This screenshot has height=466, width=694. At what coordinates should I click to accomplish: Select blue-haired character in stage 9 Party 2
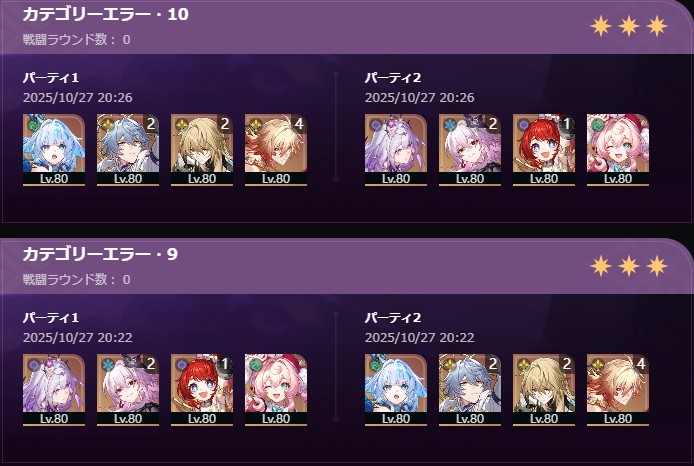pyautogui.click(x=396, y=389)
